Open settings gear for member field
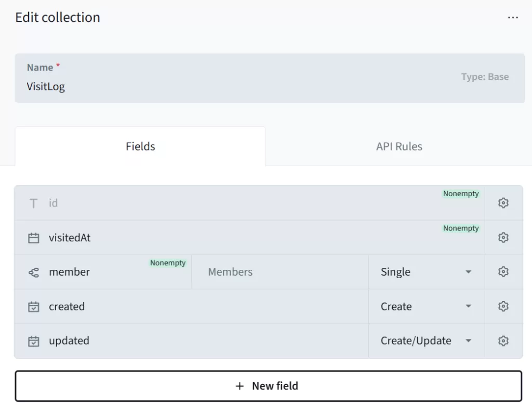The height and width of the screenshot is (410, 532). (x=503, y=272)
